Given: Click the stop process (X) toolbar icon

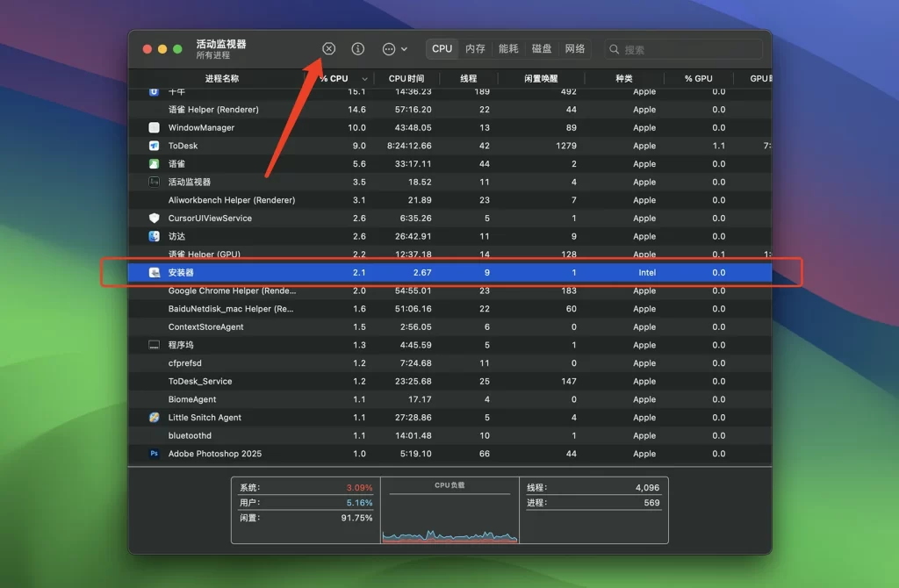Looking at the screenshot, I should pyautogui.click(x=328, y=49).
